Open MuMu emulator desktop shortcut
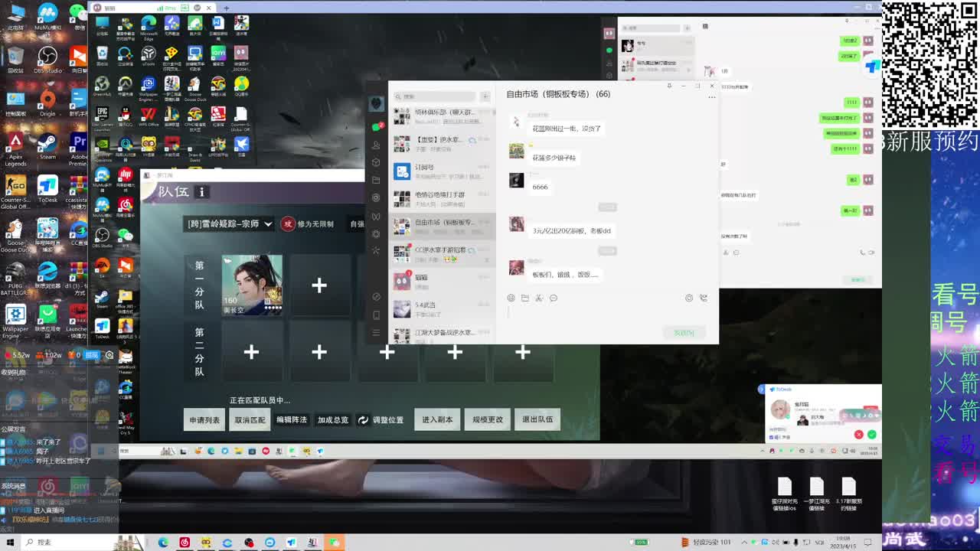Viewport: 980px width, 551px height. (x=47, y=17)
